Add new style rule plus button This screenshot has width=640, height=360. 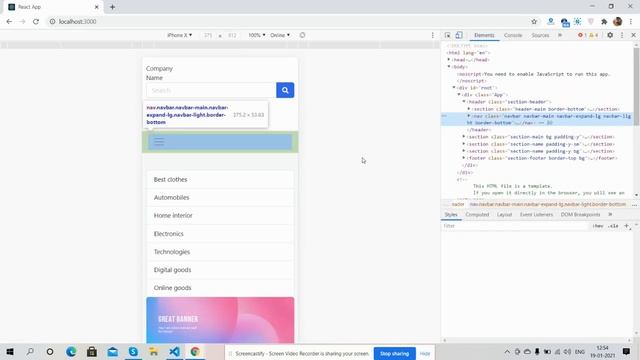pyautogui.click(x=627, y=226)
